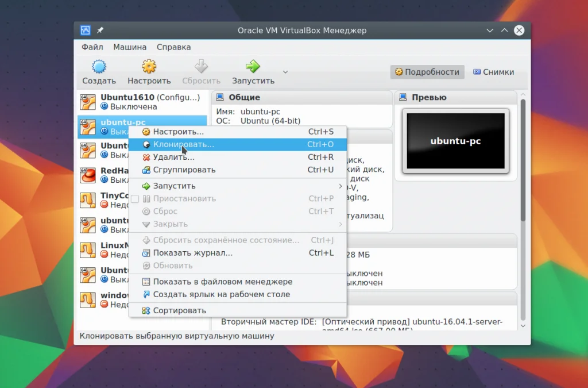
Task: Click Показать в файловом менеджере entry
Action: point(222,282)
